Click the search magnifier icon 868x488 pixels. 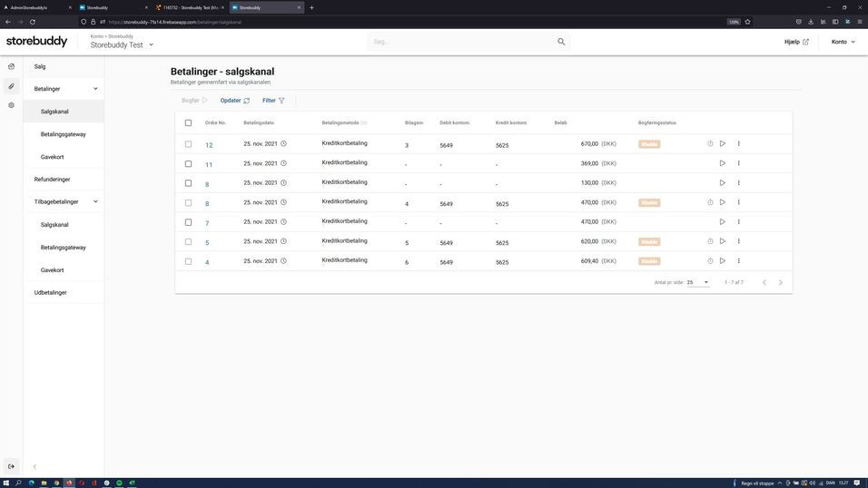[x=561, y=42]
